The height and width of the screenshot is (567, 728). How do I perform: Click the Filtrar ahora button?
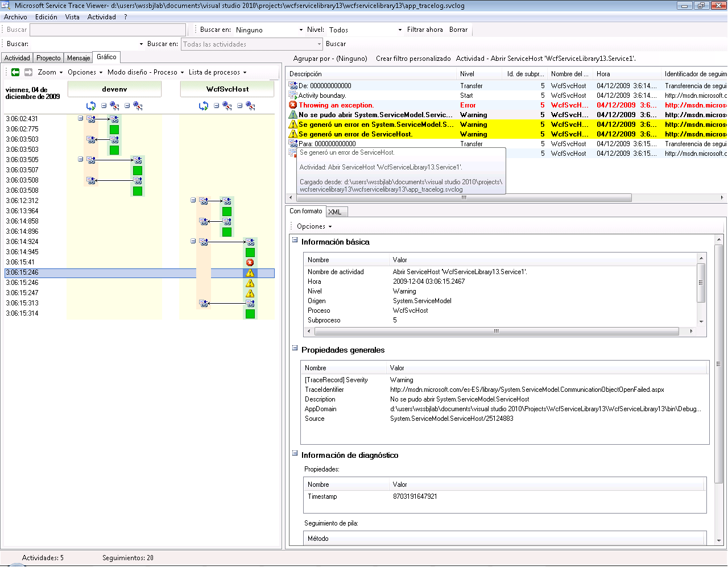[x=425, y=30]
